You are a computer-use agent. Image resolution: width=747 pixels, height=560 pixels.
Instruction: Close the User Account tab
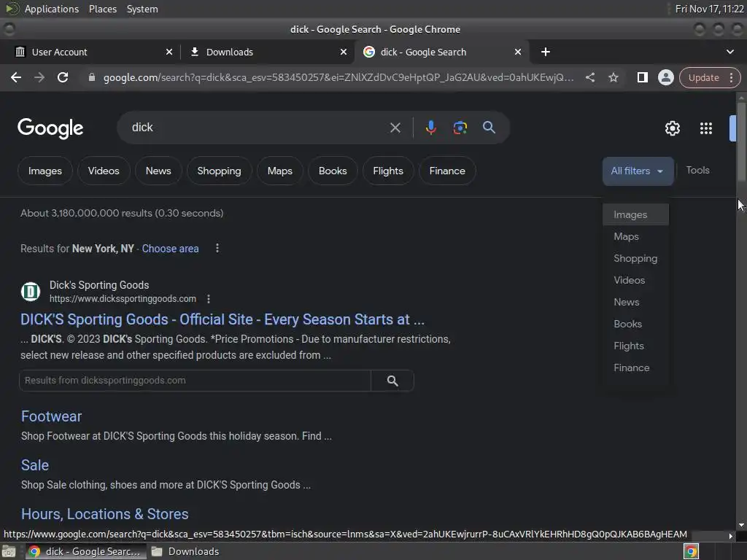tap(169, 52)
